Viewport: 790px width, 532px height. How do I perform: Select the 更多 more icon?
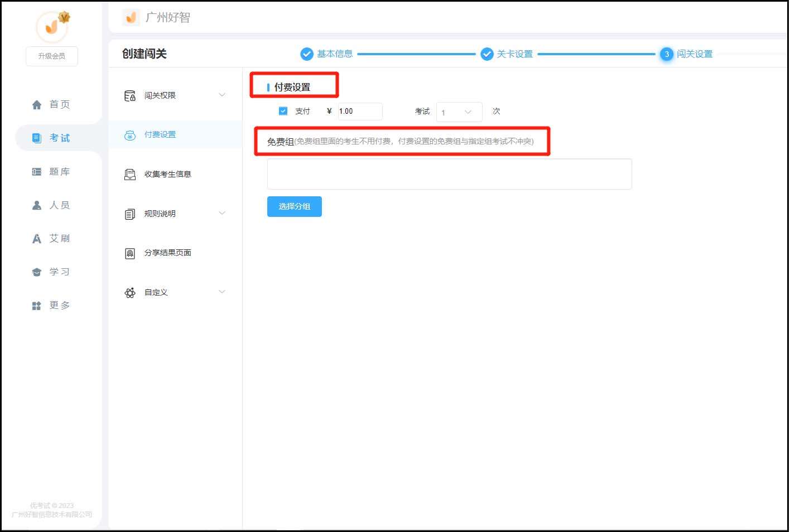tap(35, 305)
